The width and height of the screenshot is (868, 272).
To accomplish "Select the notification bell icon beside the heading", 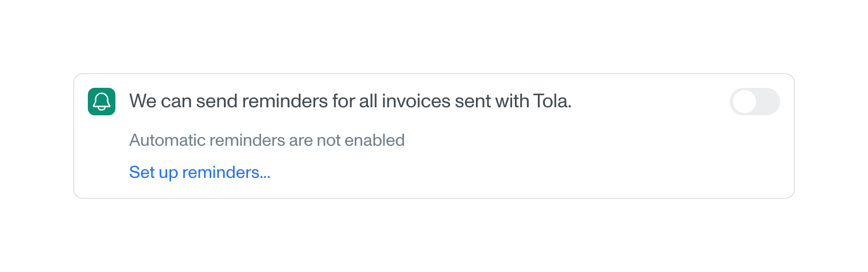I will (x=102, y=102).
